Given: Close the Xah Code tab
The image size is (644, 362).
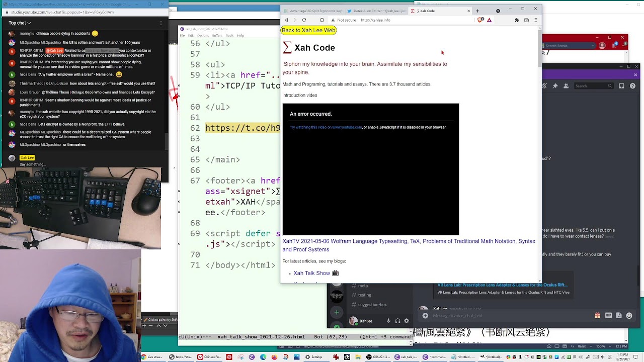Looking at the screenshot, I should coord(468,11).
